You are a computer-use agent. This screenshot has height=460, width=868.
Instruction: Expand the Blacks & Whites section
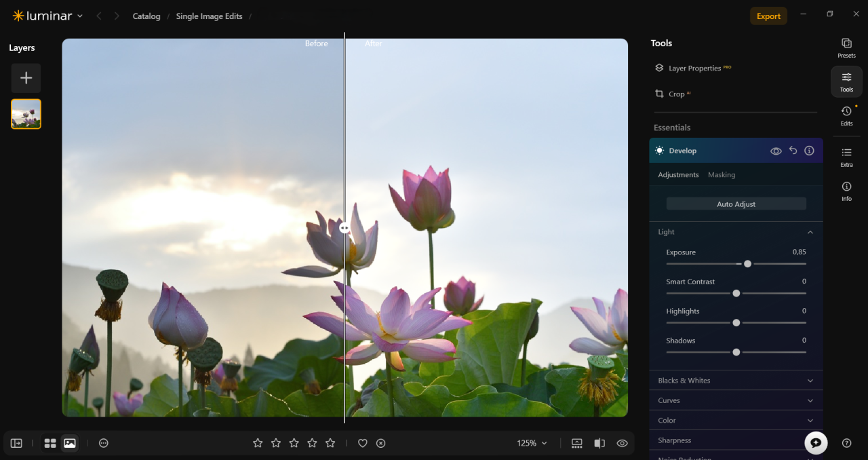736,381
